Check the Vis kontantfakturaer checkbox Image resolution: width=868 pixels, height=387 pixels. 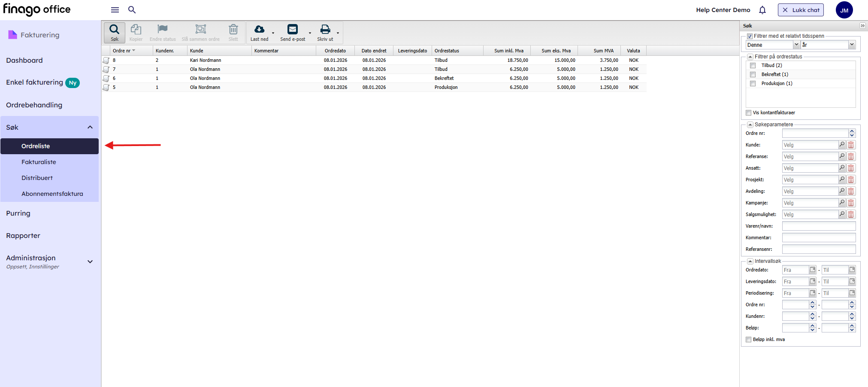[749, 113]
